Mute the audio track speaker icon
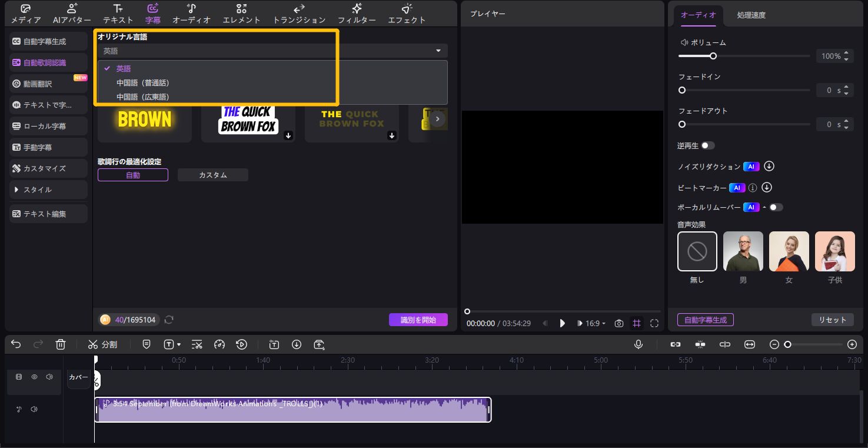Screen dimensions: 868x448 (34, 409)
